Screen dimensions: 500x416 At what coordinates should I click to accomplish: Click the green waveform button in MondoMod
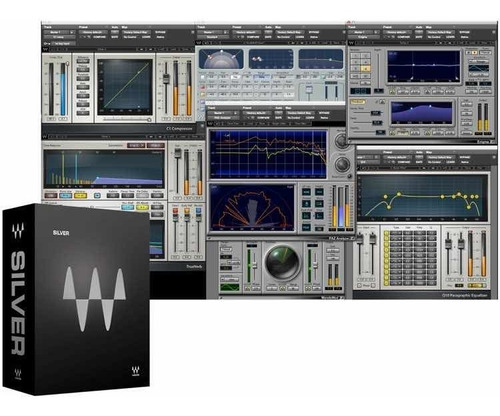click(x=230, y=287)
